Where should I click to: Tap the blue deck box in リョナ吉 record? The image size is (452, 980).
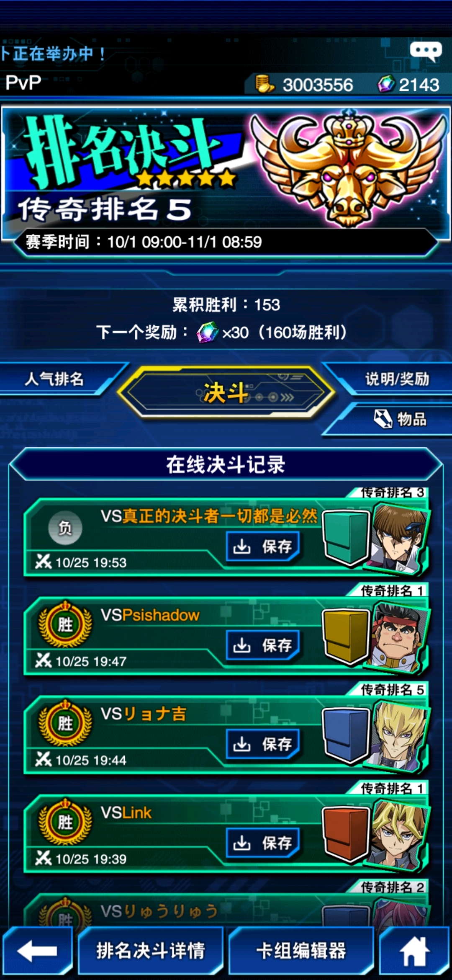345,735
